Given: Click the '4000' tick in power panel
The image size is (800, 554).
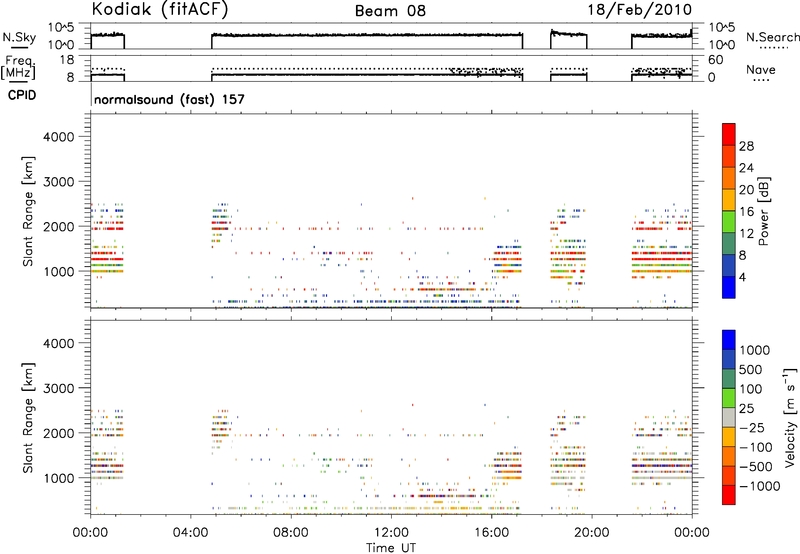Looking at the screenshot, I should pyautogui.click(x=58, y=137).
